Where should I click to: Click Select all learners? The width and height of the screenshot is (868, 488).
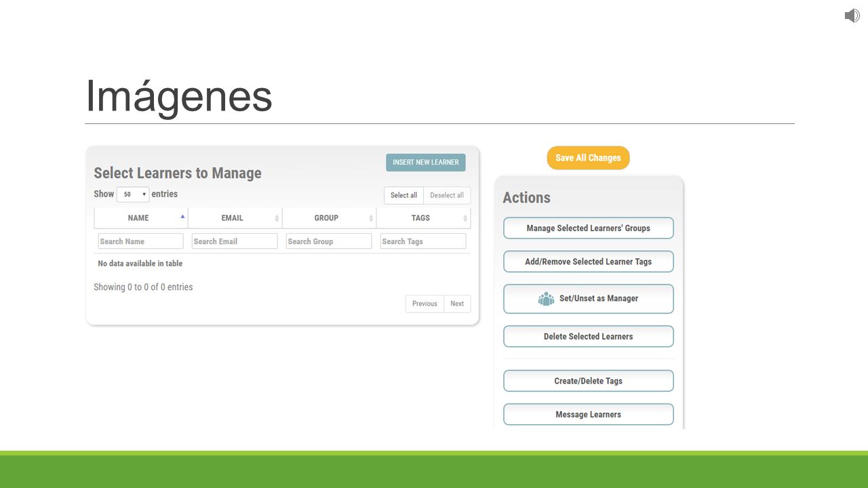[403, 195]
